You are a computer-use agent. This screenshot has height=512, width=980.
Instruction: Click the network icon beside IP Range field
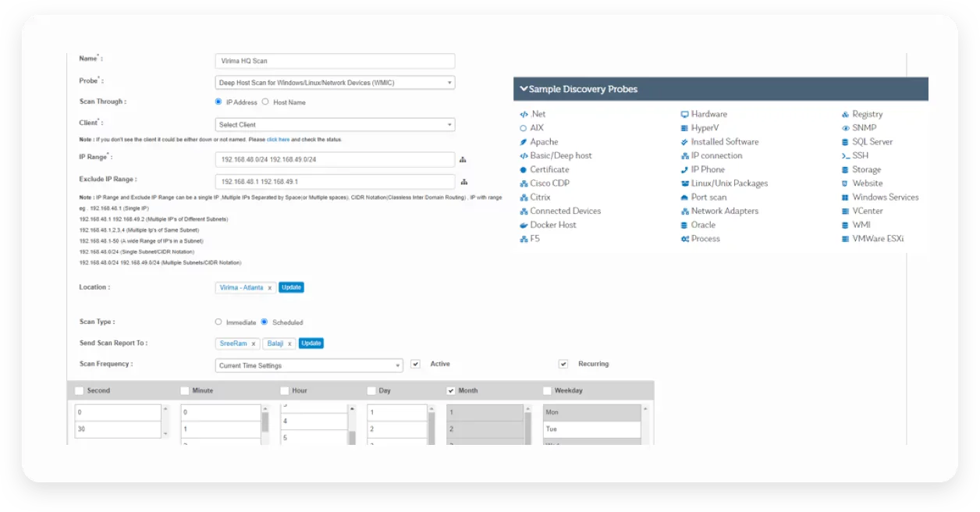[463, 160]
